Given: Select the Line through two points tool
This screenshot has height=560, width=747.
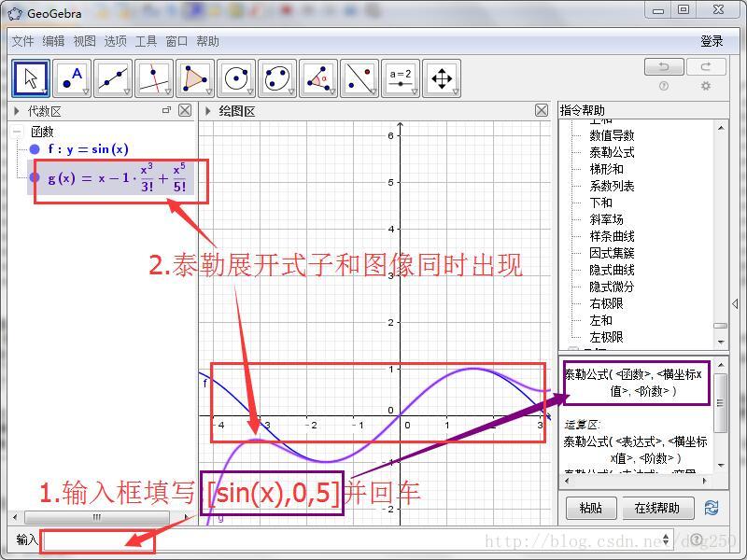Looking at the screenshot, I should 113,78.
